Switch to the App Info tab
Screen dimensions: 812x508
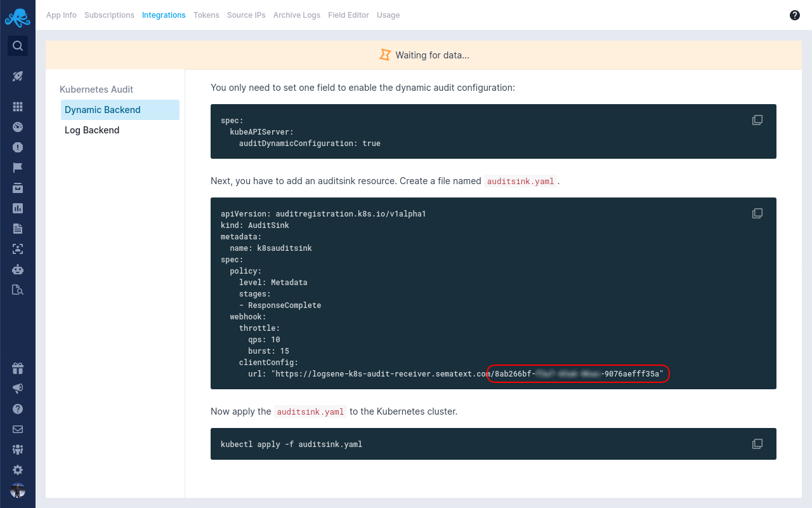[x=62, y=15]
